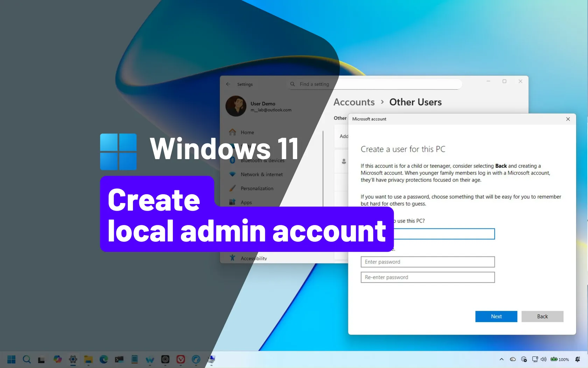Viewport: 588px width, 368px height.
Task: Click the Next button in the dialog
Action: pyautogui.click(x=496, y=316)
